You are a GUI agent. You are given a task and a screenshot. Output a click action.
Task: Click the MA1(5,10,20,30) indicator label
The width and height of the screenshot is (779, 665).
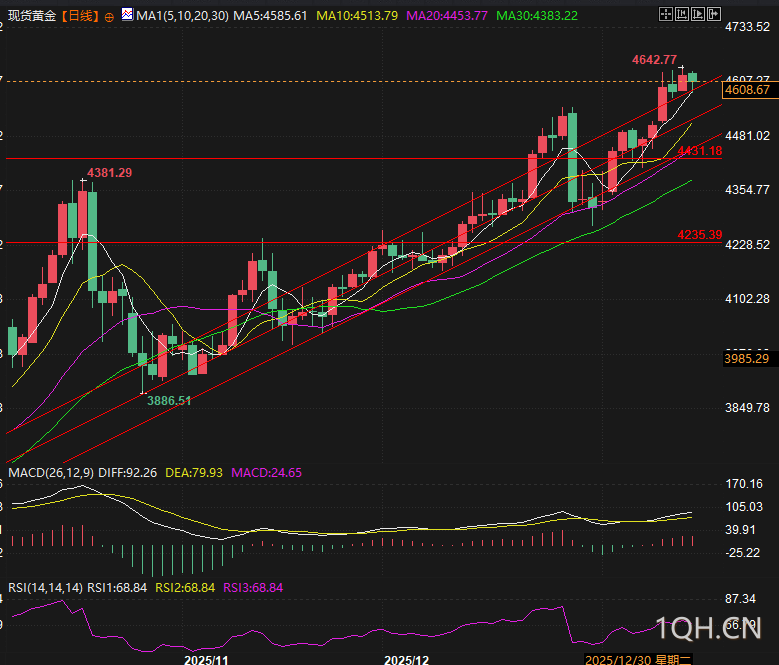182,16
